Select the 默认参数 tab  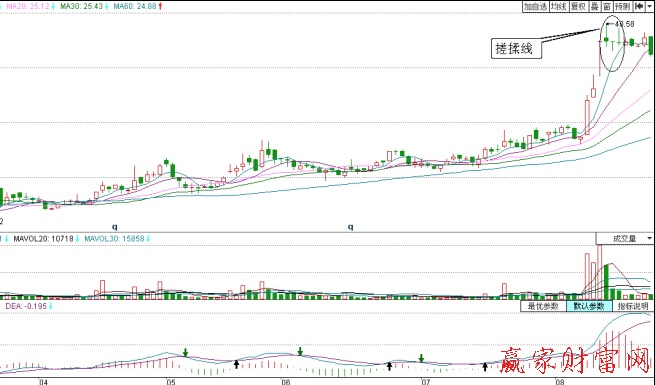pos(589,306)
